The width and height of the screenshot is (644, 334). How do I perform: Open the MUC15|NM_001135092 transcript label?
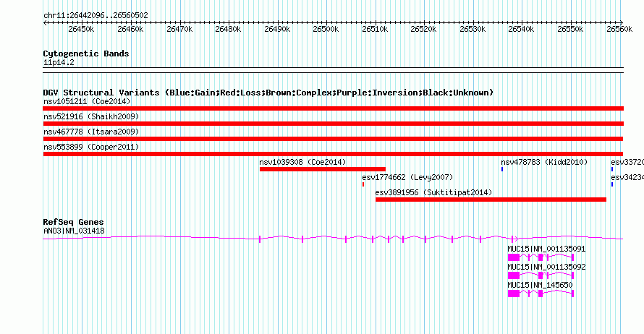tap(546, 267)
